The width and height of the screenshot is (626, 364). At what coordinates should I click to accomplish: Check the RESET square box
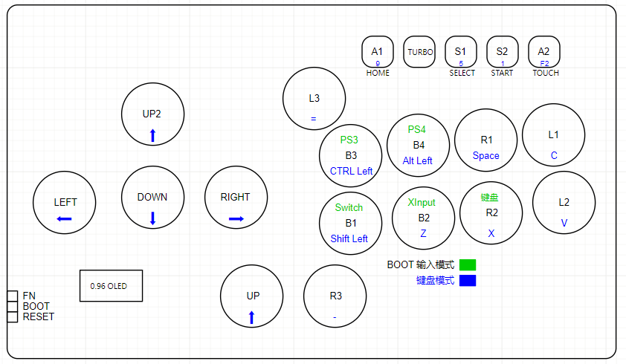tap(13, 316)
